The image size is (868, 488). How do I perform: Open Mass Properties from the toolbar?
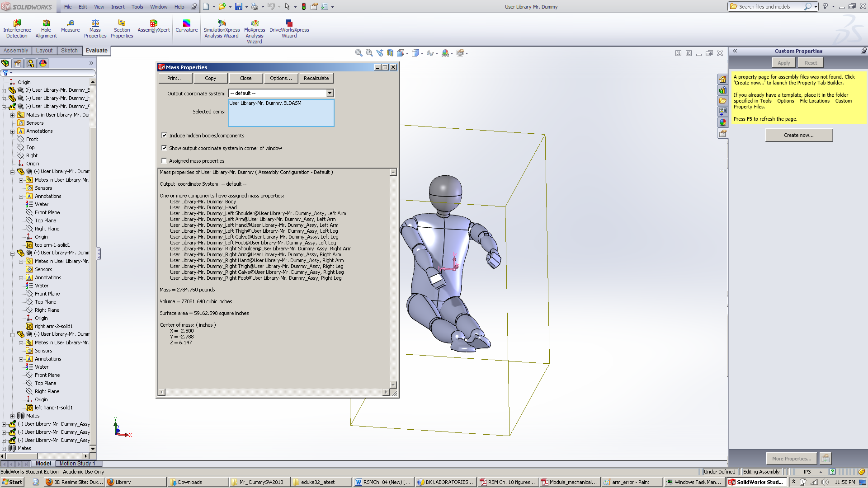[95, 29]
